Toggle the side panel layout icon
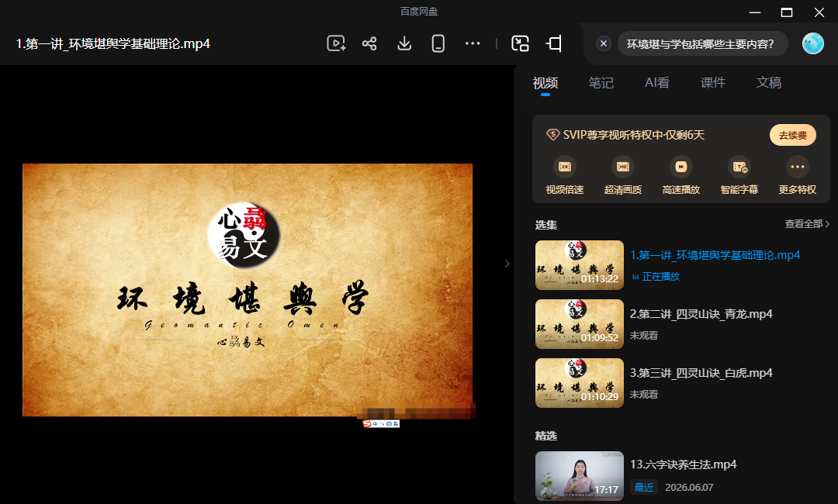 coord(554,43)
